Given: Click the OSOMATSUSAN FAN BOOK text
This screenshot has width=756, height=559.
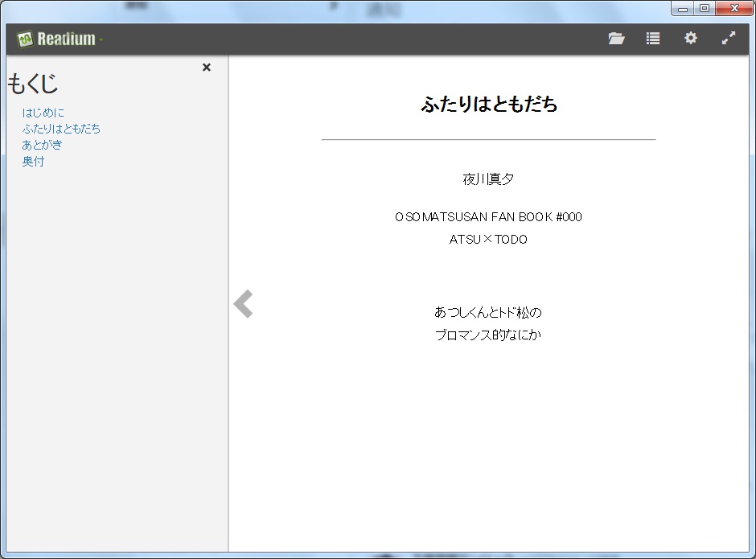Looking at the screenshot, I should click(487, 216).
